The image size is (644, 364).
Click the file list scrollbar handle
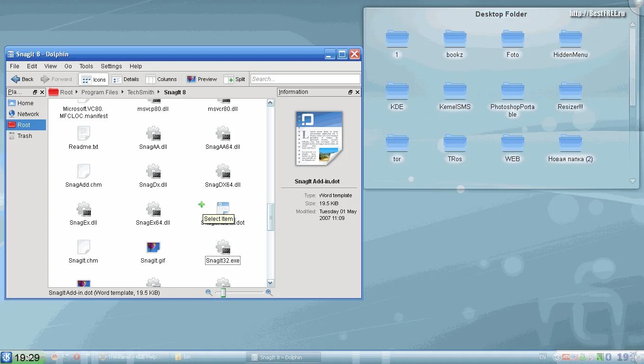tap(270, 217)
